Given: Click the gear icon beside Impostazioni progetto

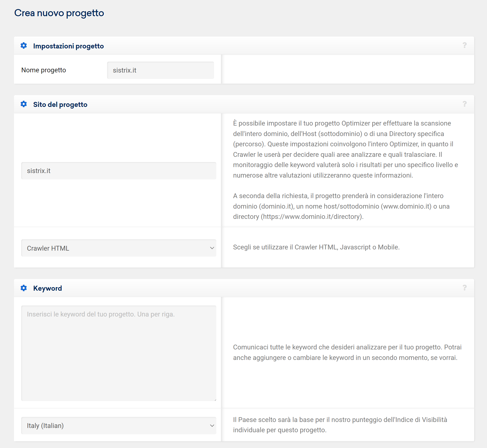Looking at the screenshot, I should pos(24,46).
